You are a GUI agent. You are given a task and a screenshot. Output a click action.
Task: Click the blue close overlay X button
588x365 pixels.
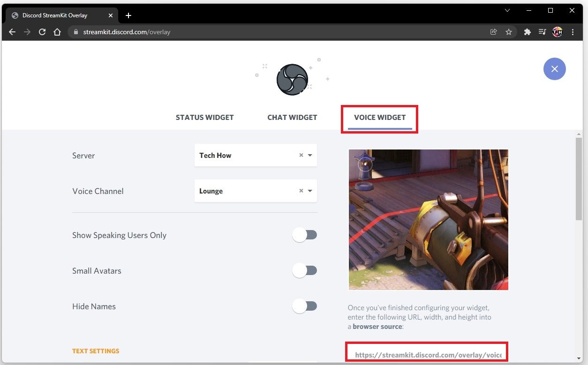point(554,69)
